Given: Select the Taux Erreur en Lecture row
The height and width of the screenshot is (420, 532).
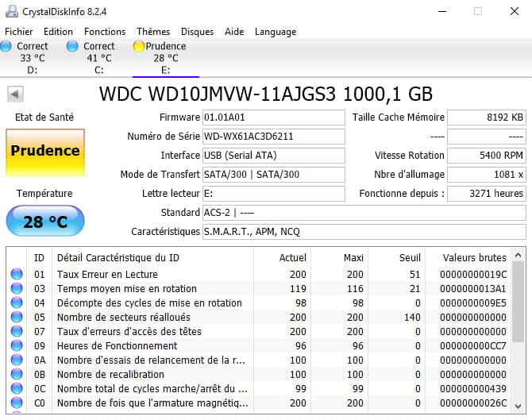Looking at the screenshot, I should click(x=259, y=274).
